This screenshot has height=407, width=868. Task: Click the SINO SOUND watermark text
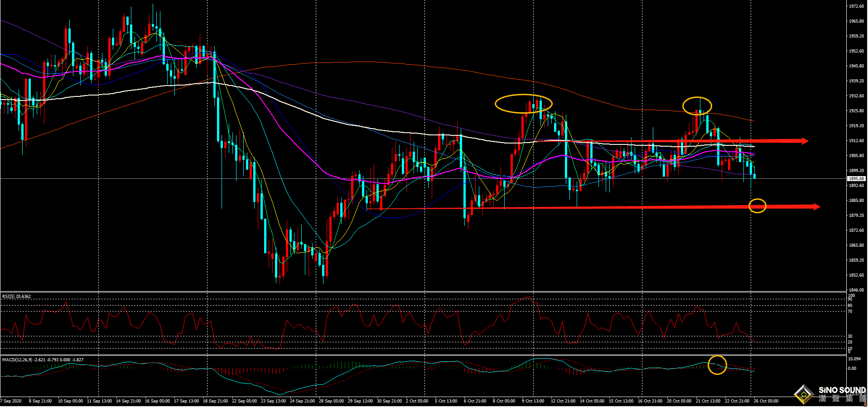pyautogui.click(x=842, y=390)
